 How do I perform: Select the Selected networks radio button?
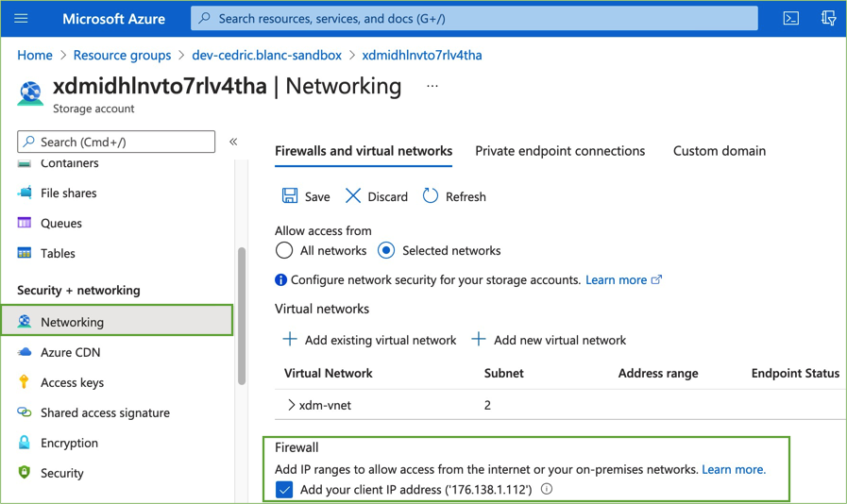click(386, 251)
